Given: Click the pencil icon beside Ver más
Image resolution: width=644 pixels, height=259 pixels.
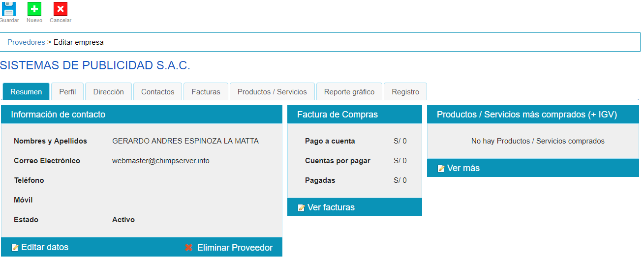Looking at the screenshot, I should (x=441, y=169).
